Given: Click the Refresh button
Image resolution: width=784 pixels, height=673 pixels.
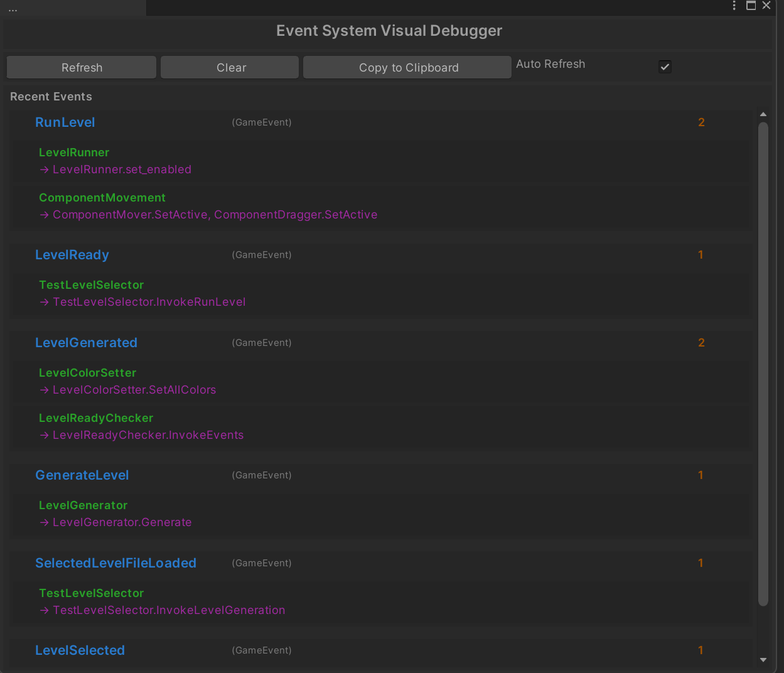Looking at the screenshot, I should (81, 67).
